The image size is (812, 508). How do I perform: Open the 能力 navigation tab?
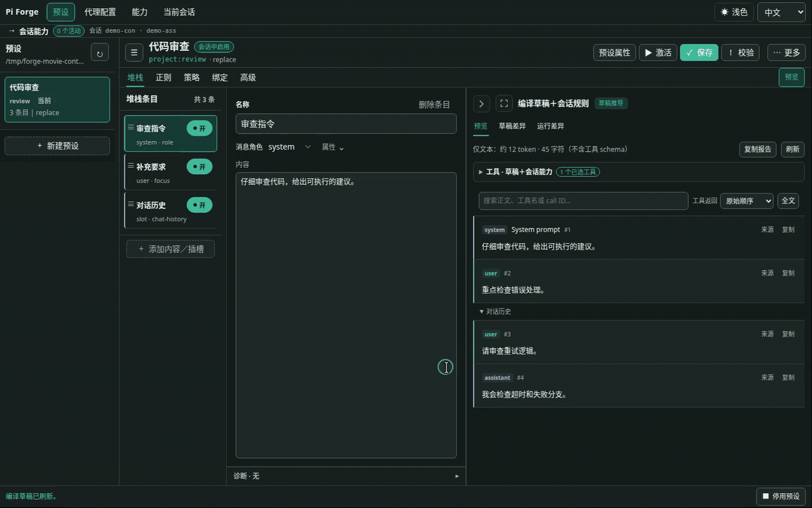click(139, 12)
